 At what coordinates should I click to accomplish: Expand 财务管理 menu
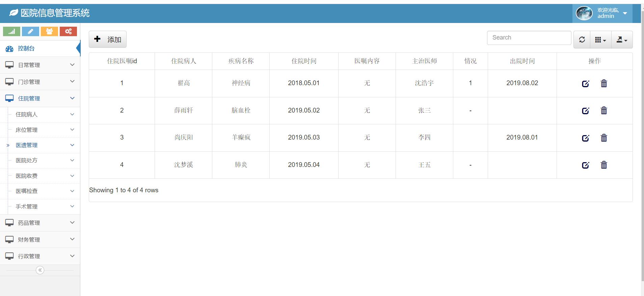[x=40, y=240]
